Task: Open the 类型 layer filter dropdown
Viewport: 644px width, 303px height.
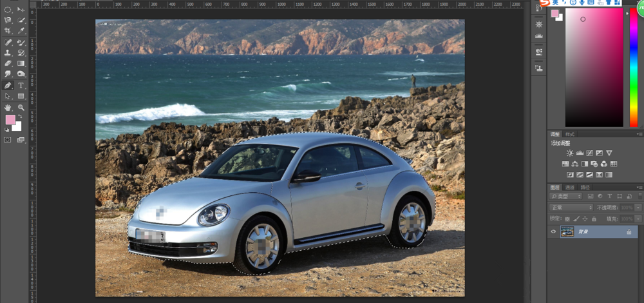Action: [566, 197]
